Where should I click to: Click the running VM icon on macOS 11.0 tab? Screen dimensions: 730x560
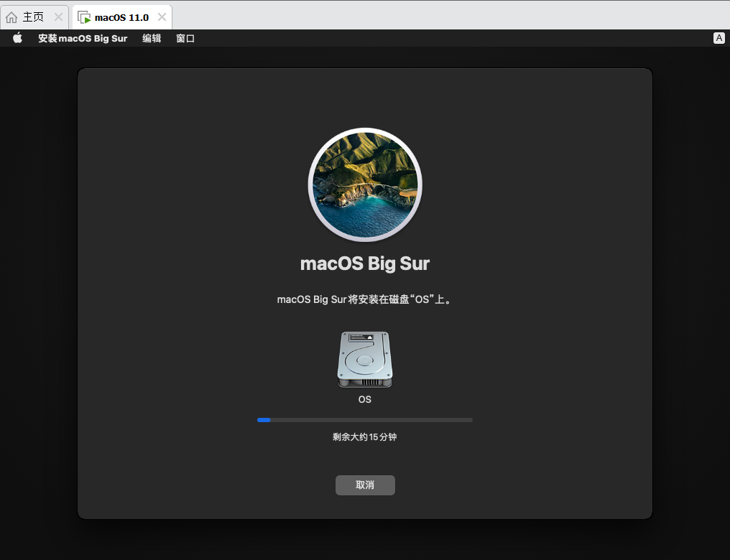coord(84,18)
